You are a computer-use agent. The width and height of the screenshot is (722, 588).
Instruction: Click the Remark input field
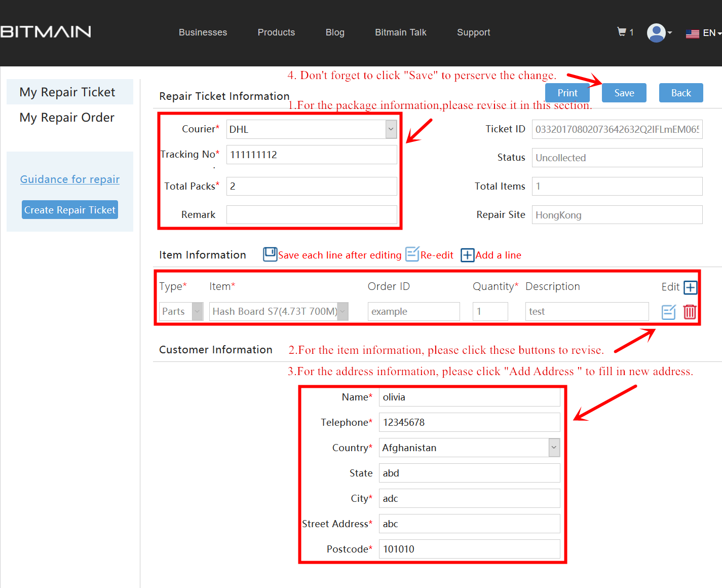(311, 214)
